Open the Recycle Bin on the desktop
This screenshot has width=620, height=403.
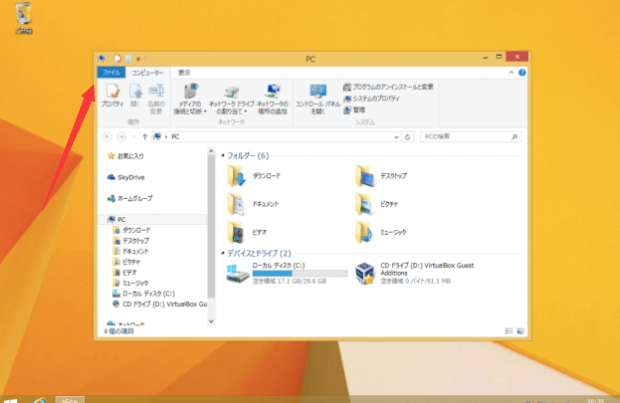[24, 17]
